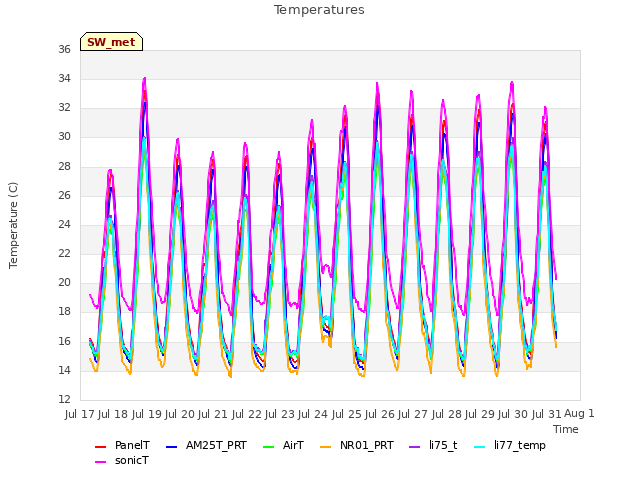Click the Jul 18 x-axis tick label
Screen dimensions: 640x480
(x=113, y=414)
